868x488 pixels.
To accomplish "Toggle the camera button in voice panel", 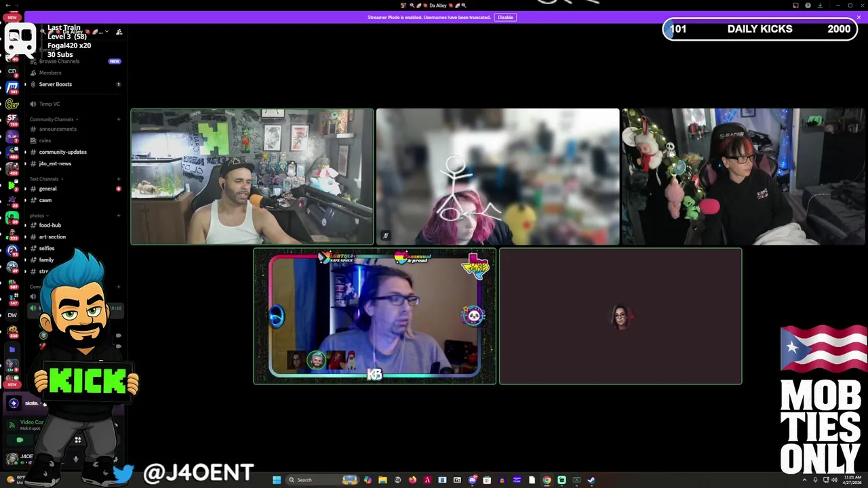I will [x=20, y=440].
